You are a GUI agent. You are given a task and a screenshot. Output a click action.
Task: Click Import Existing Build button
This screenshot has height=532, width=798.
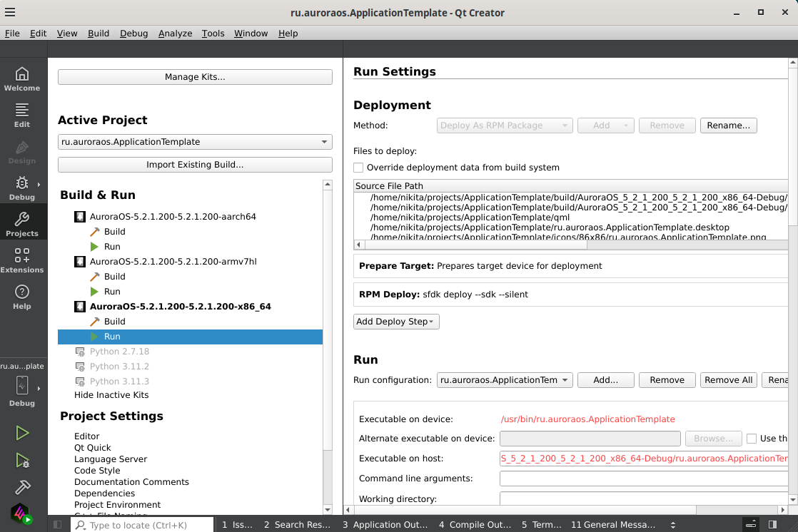click(195, 165)
